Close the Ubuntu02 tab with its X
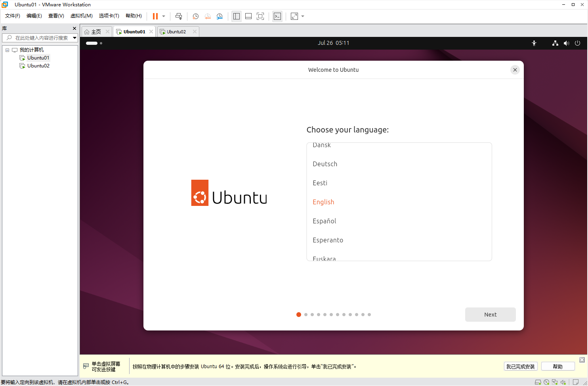 tap(195, 32)
